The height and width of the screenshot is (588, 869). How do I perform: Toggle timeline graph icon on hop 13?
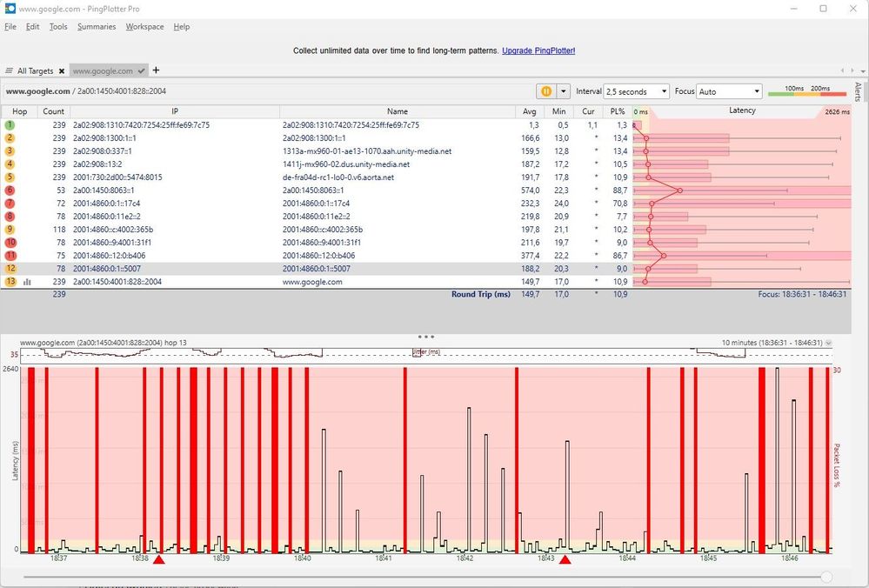[27, 282]
